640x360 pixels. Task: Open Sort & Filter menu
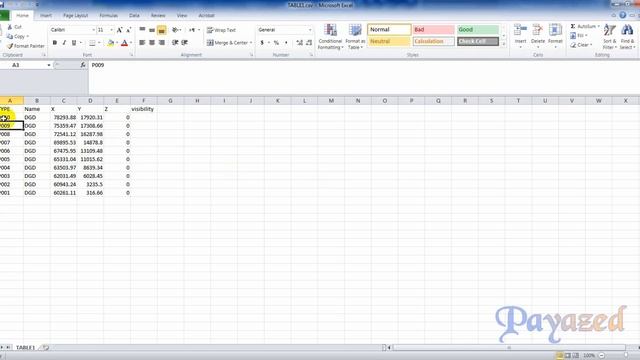pos(609,37)
